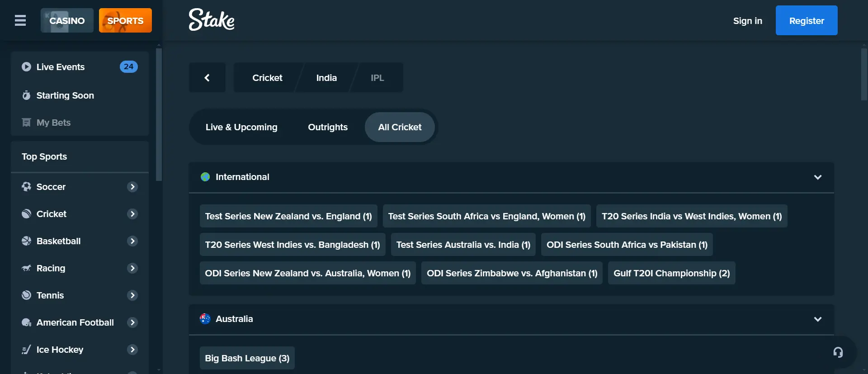Open ODI Series Zimbabwe vs. Afghanistan
This screenshot has width=868, height=374.
512,273
